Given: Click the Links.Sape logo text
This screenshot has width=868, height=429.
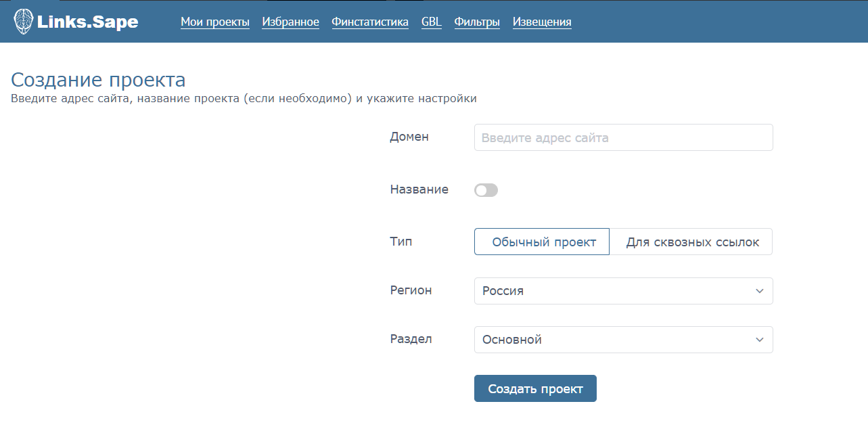Looking at the screenshot, I should pyautogui.click(x=87, y=22).
